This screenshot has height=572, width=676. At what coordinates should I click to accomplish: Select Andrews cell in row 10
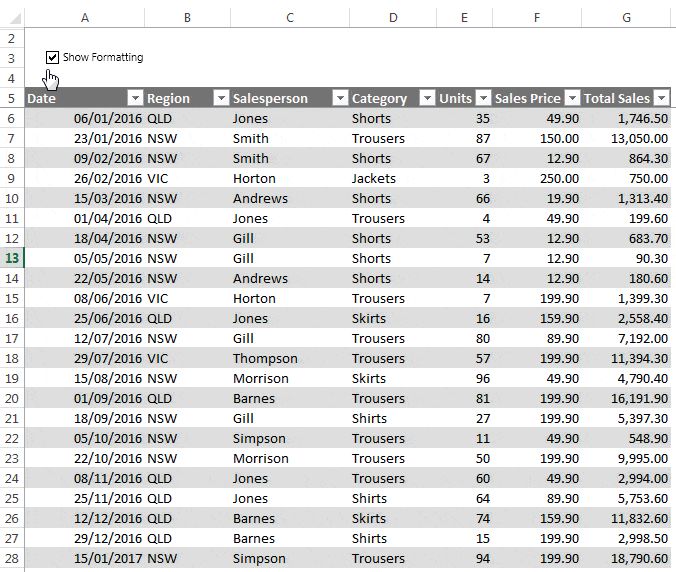point(290,198)
